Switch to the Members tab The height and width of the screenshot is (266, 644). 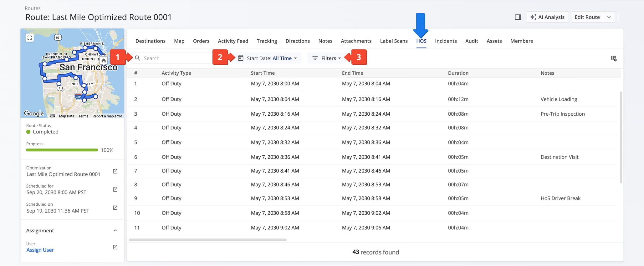[x=522, y=41]
